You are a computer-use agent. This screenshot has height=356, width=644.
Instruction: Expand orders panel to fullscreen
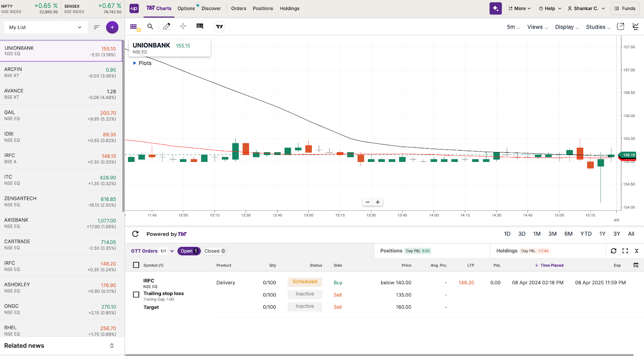click(625, 251)
